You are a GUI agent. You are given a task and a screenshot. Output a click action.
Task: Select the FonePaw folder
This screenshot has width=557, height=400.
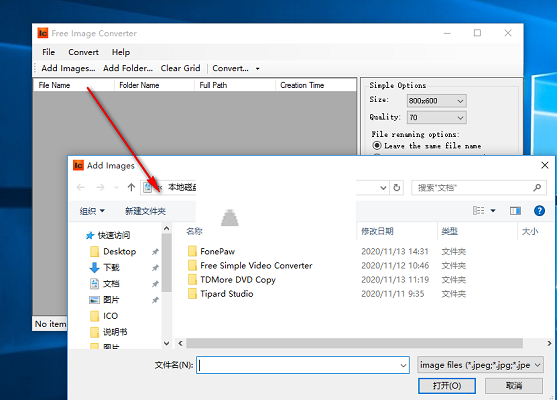pos(217,252)
